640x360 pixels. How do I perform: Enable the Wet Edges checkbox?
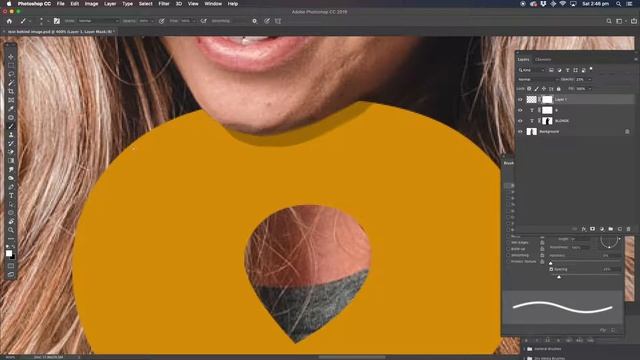point(509,242)
